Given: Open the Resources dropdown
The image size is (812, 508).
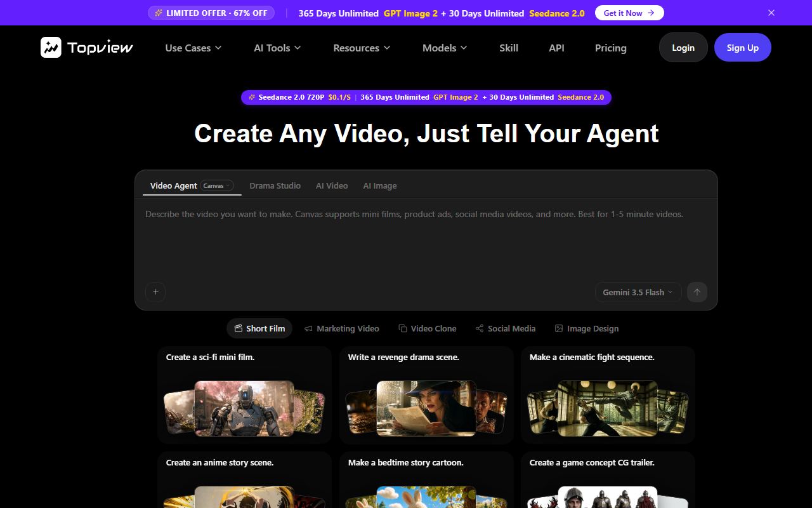Looking at the screenshot, I should click(362, 48).
